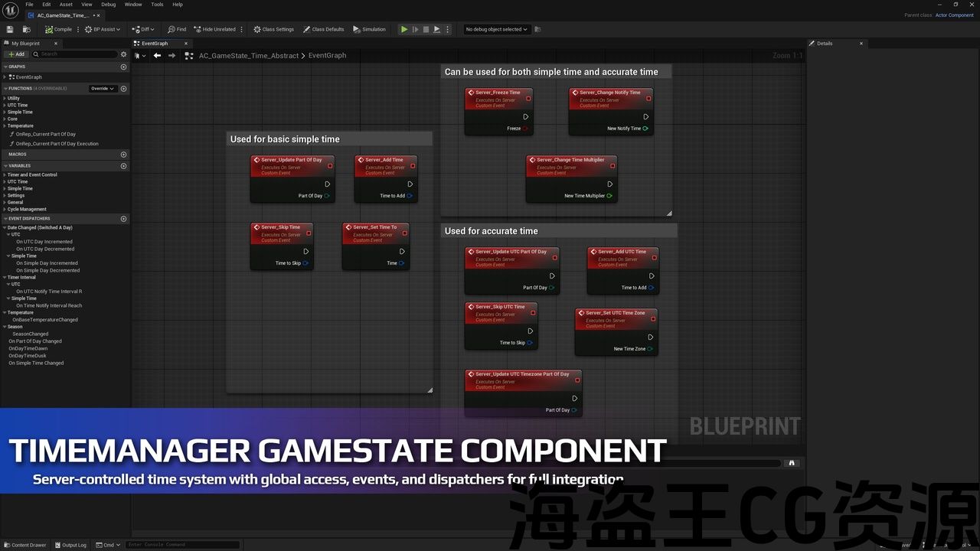Open the Override functions dropdown

103,89
